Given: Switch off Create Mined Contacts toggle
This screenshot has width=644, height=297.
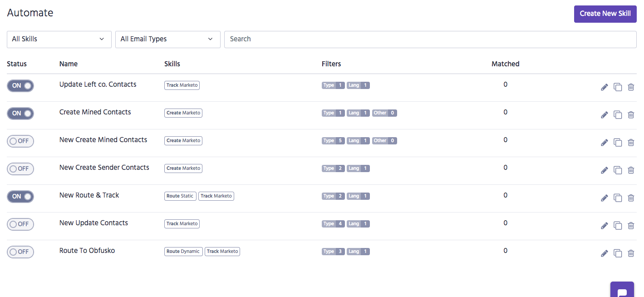Looking at the screenshot, I should point(20,113).
